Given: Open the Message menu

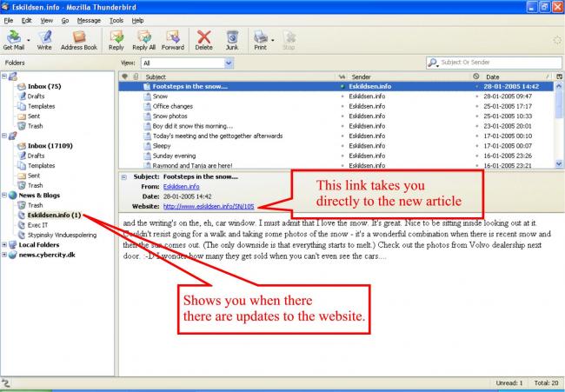Looking at the screenshot, I should pos(89,21).
